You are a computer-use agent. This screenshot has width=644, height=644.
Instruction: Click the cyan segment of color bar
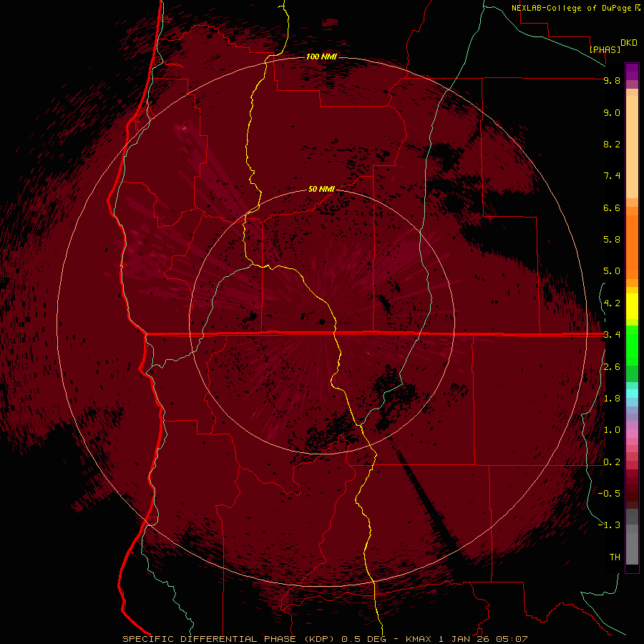[632, 394]
